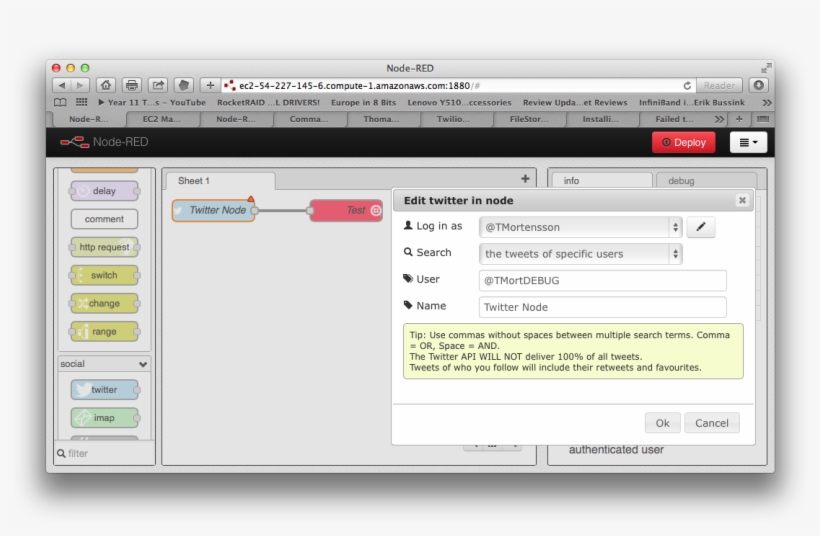Open the Safari downloads icon
This screenshot has width=820, height=536.
point(759,85)
